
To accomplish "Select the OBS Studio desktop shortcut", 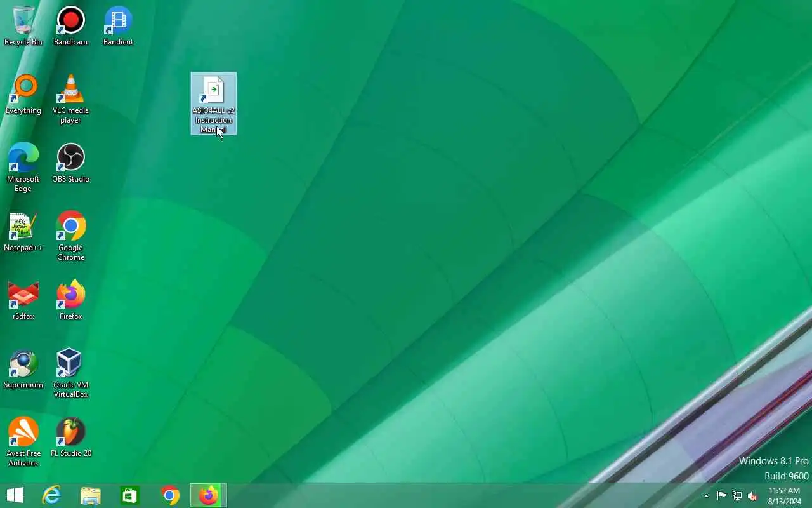I will pyautogui.click(x=70, y=163).
